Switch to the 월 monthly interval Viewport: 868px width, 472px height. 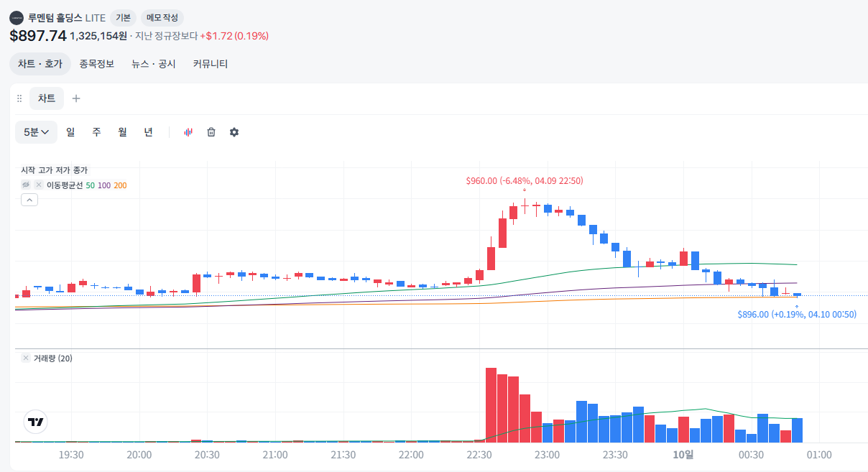(x=122, y=132)
